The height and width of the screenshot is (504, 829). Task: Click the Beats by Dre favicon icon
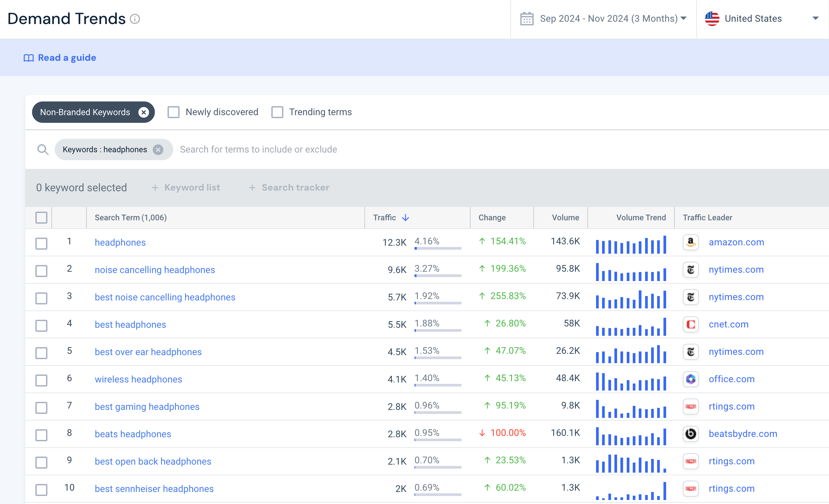pos(691,434)
